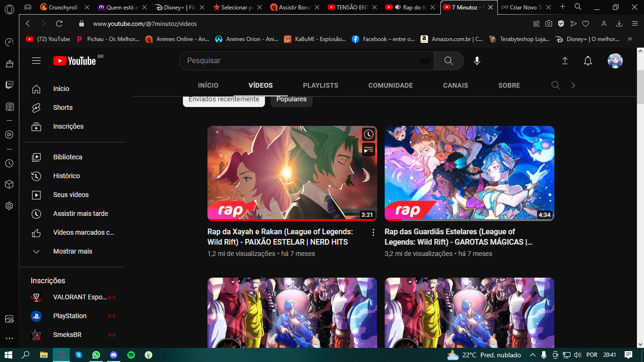Advance channel tabs with right chevron
Screen dimensions: 644x362
click(x=573, y=85)
